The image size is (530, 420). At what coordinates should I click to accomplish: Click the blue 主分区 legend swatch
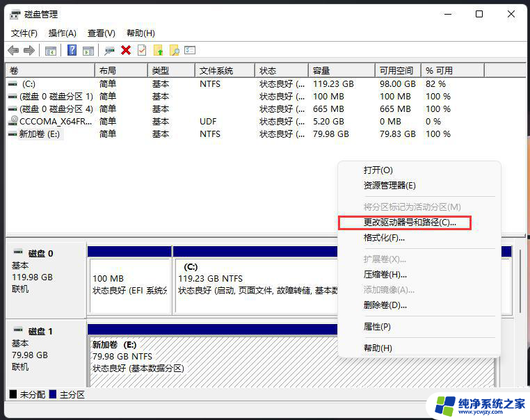(x=53, y=394)
